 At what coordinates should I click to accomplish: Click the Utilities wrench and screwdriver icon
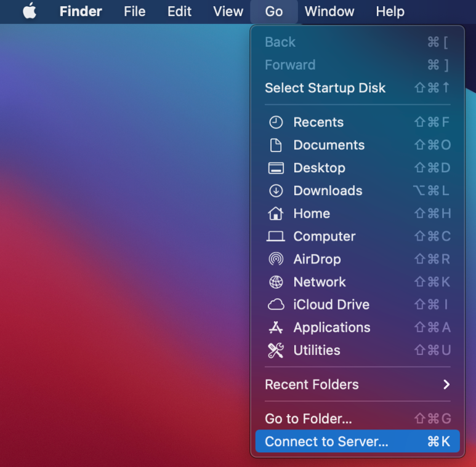point(276,350)
